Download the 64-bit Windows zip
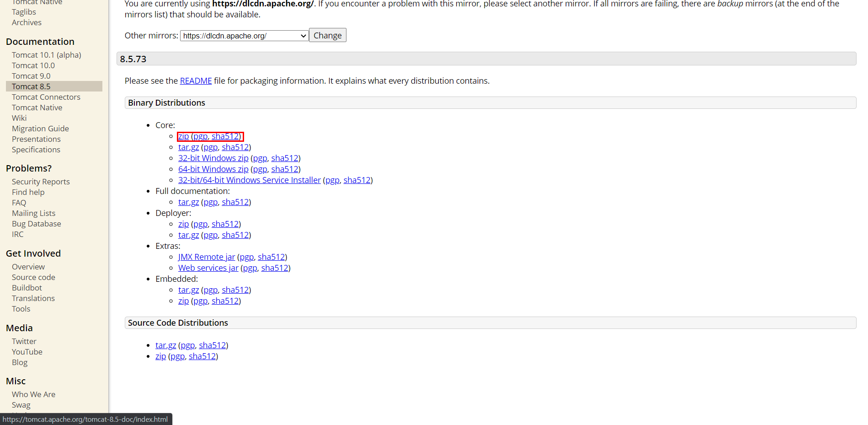 [x=213, y=169]
